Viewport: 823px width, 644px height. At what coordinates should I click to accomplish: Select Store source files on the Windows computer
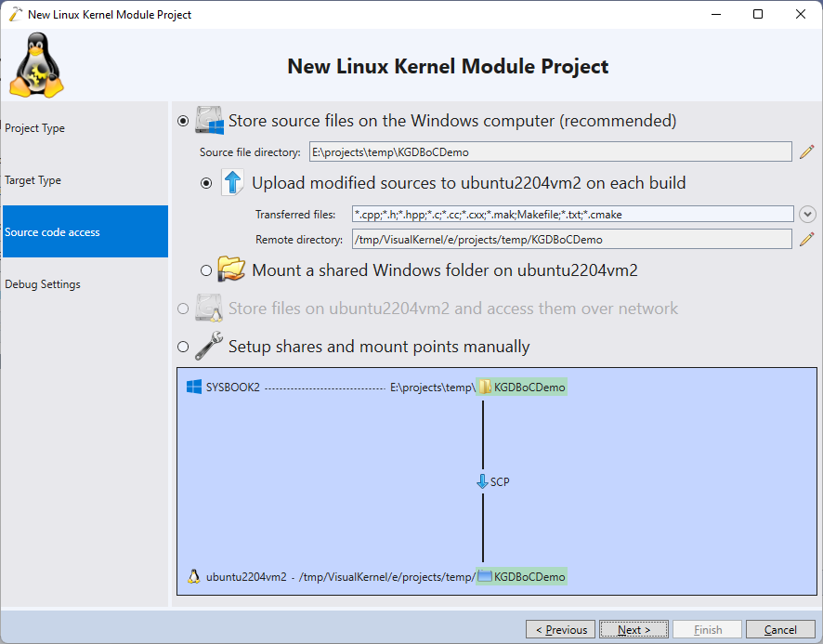pyautogui.click(x=183, y=121)
